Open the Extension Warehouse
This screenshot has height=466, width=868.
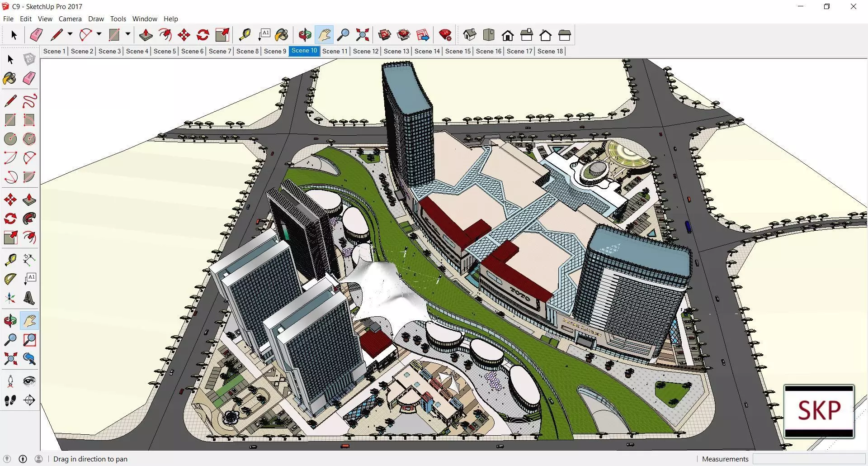(403, 35)
